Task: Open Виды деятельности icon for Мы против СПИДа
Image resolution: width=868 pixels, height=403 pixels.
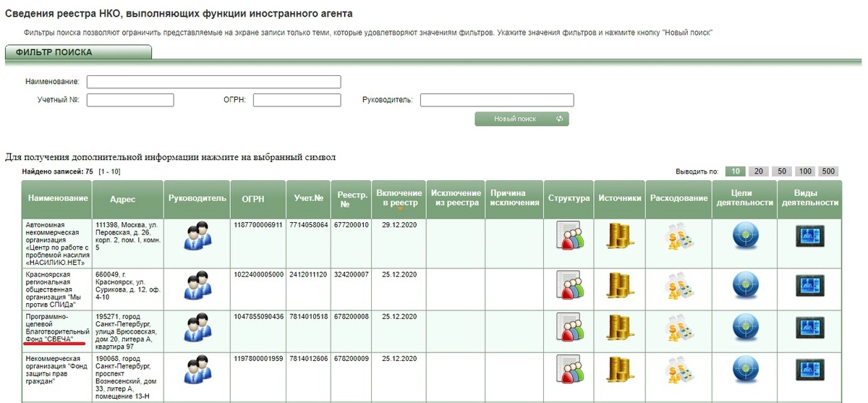Action: pyautogui.click(x=809, y=285)
